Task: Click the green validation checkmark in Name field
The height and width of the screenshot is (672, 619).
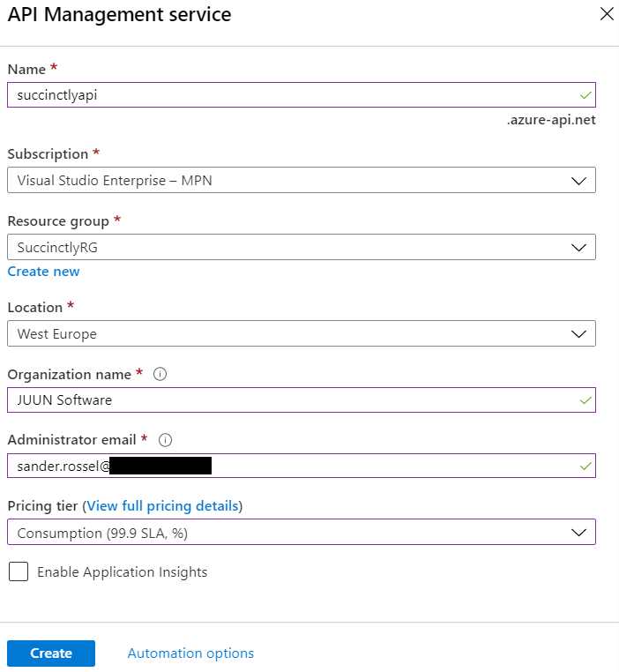Action: tap(585, 94)
